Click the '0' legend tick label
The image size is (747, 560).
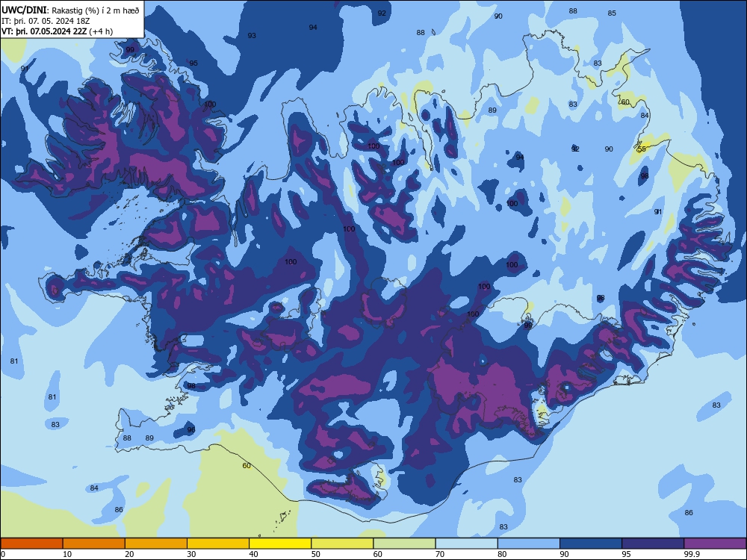3,554
